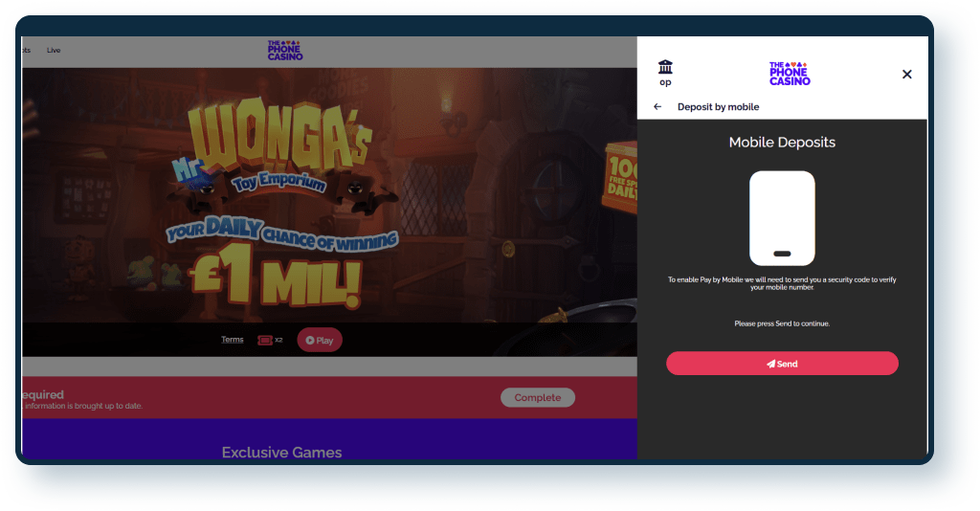The width and height of the screenshot is (980, 511).
Task: Click the Please press Send to continue text
Action: pos(782,323)
